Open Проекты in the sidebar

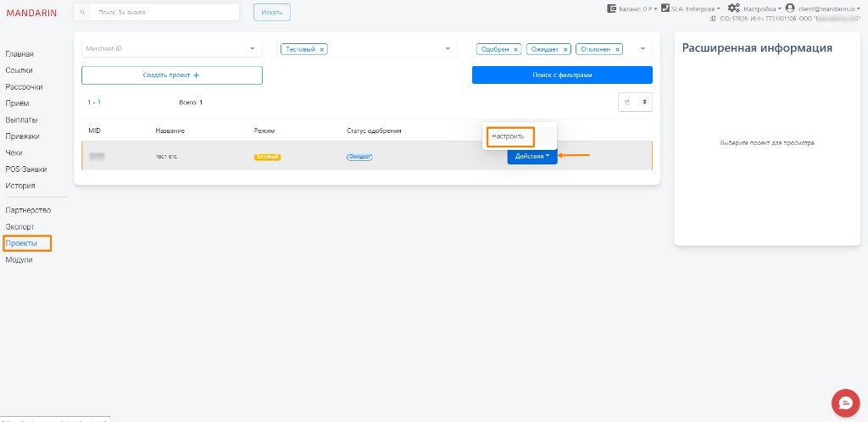click(x=21, y=243)
